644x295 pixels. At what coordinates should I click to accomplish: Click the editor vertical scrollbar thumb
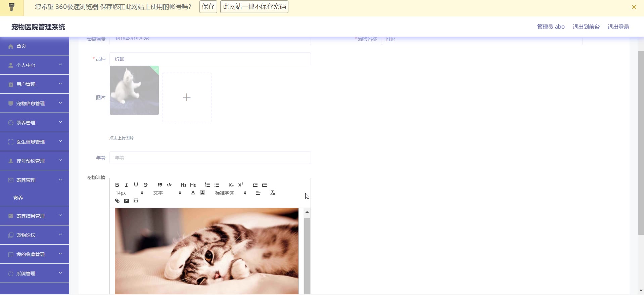[x=307, y=256]
